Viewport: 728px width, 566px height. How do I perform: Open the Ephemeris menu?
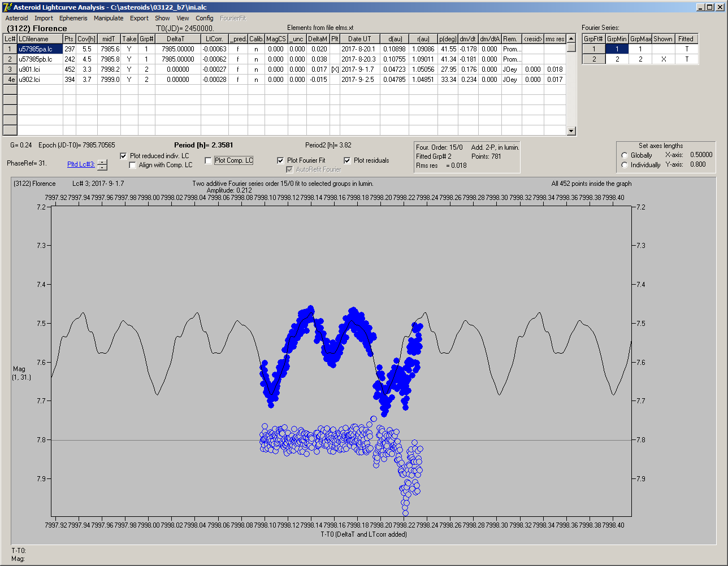(x=73, y=18)
